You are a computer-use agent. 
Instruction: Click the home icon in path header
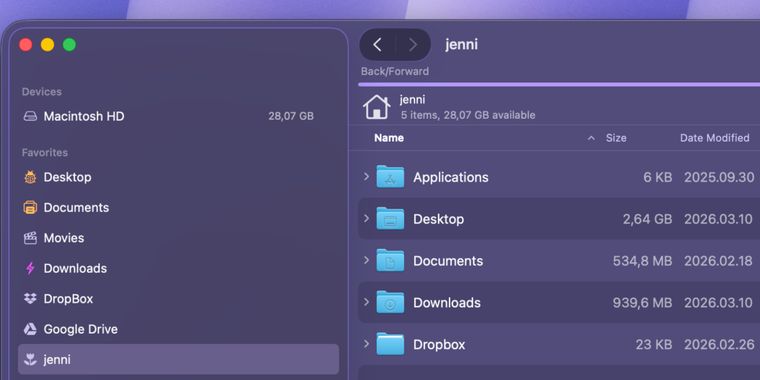(377, 107)
